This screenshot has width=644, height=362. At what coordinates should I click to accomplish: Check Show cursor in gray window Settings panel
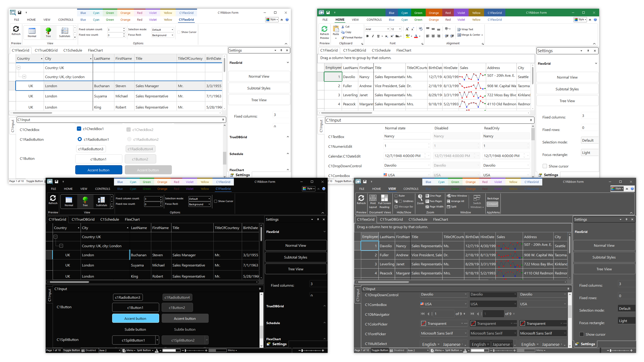tap(582, 334)
